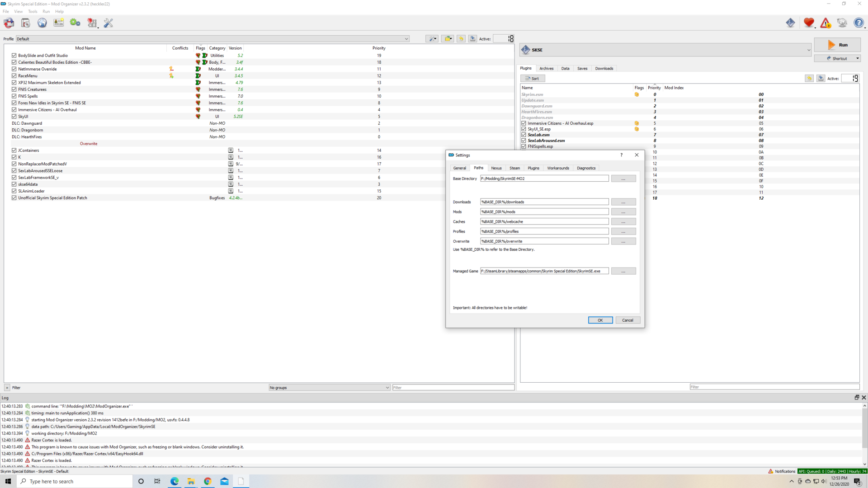Viewport: 868px width, 488px height.
Task: Click the Mods path input field
Action: [544, 212]
